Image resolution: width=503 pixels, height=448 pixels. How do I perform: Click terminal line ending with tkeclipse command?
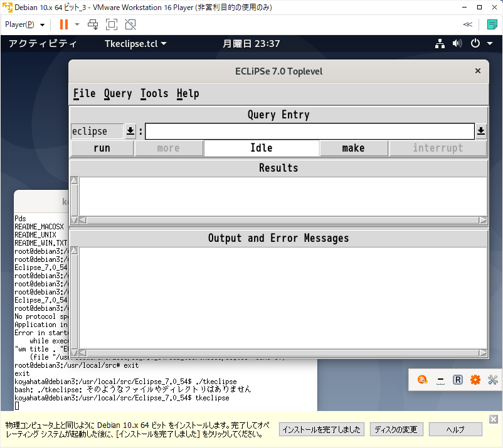point(122,398)
